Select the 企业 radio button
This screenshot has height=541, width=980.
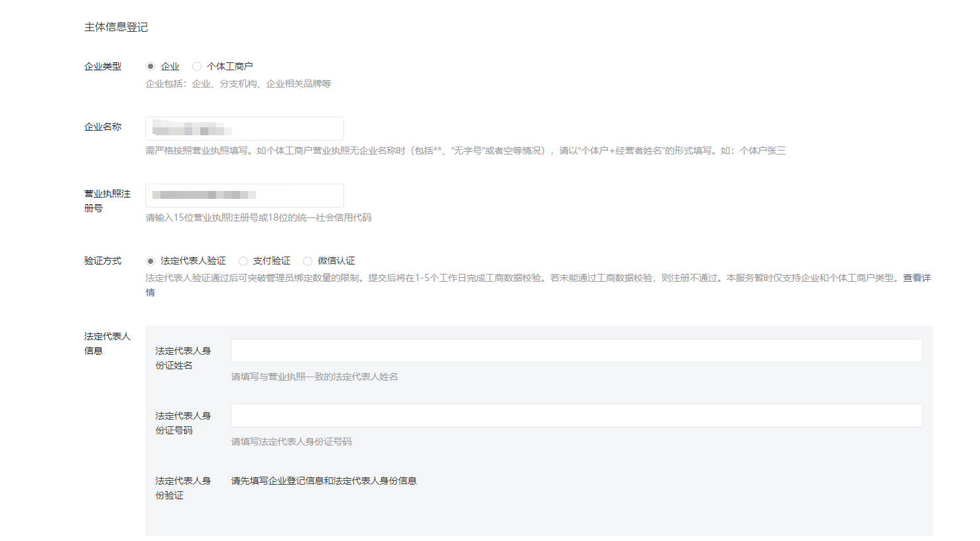coord(151,66)
